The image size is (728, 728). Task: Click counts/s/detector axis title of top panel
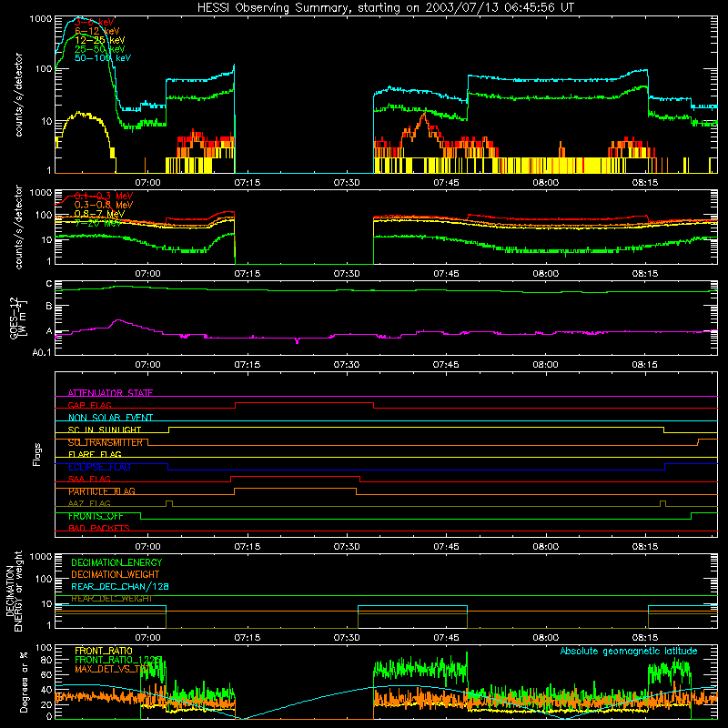[18, 95]
